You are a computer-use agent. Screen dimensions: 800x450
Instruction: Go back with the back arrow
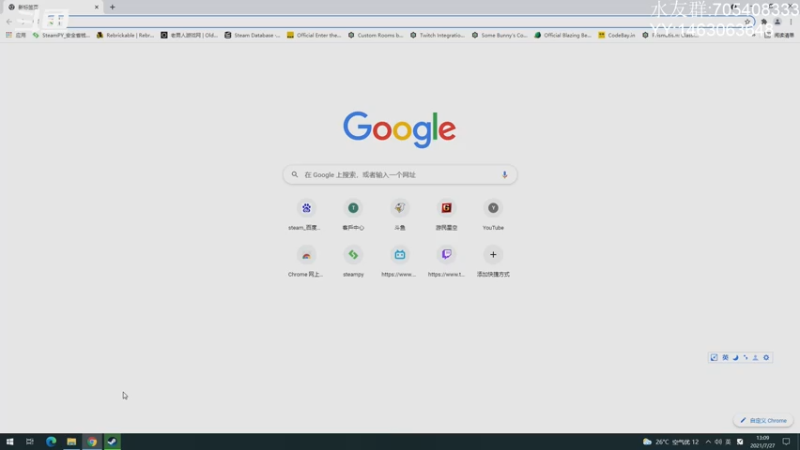click(x=9, y=21)
